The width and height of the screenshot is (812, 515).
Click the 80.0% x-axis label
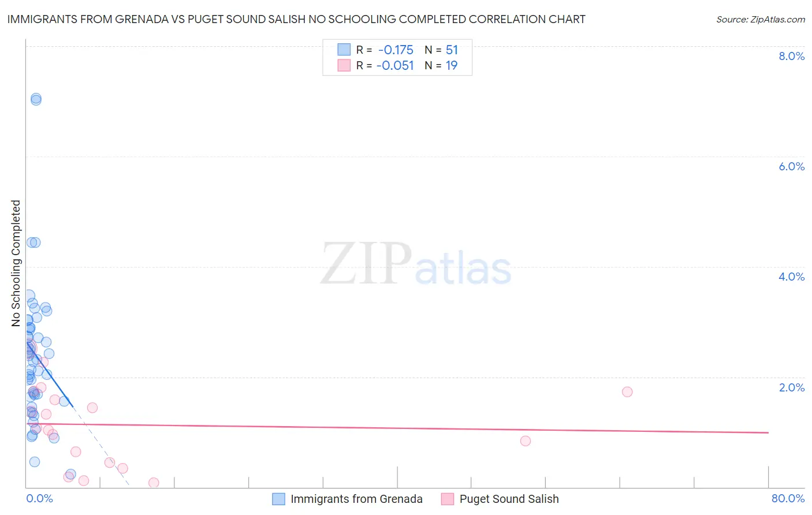[x=788, y=498]
